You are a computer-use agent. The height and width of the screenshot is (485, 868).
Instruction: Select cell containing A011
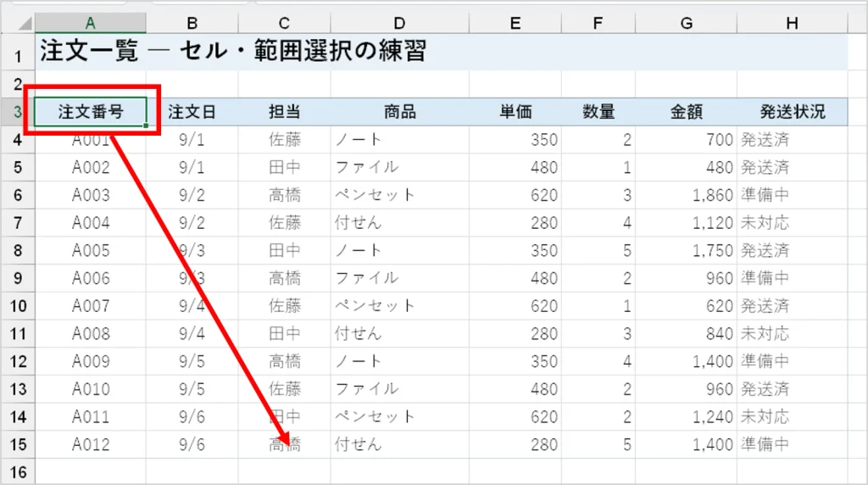[90, 416]
